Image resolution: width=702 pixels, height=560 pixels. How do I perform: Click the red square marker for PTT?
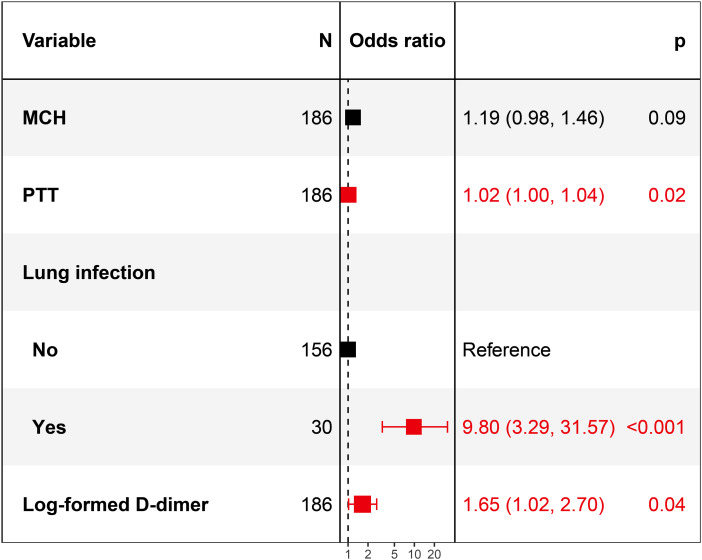(x=348, y=195)
